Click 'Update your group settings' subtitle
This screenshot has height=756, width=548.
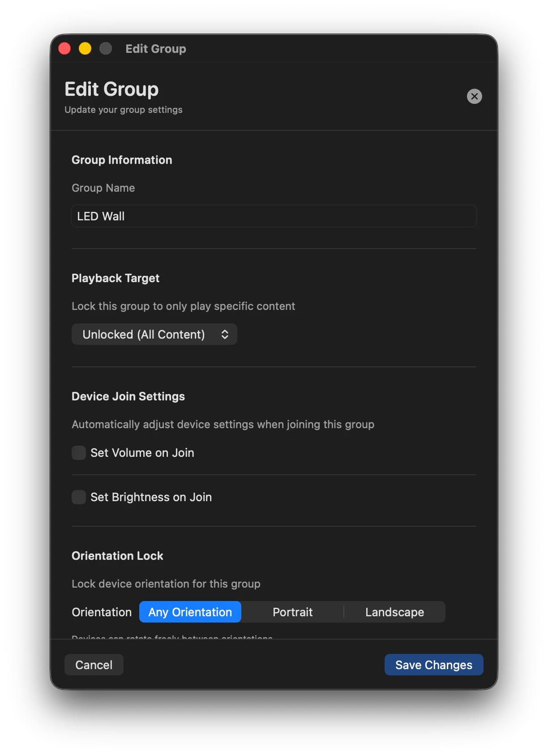[124, 110]
